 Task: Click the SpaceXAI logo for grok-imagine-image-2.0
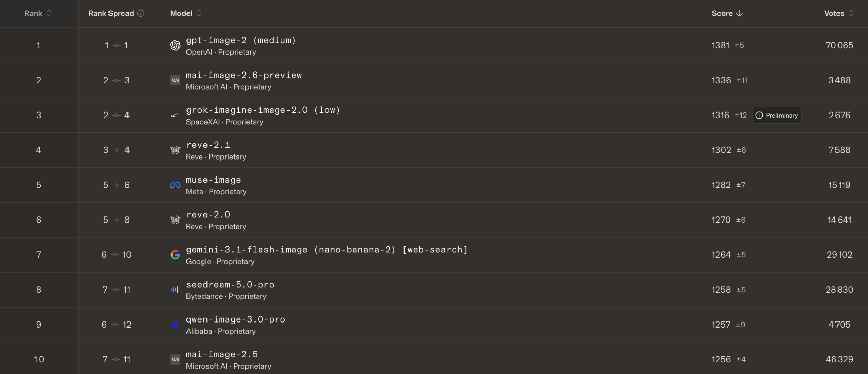(x=174, y=116)
